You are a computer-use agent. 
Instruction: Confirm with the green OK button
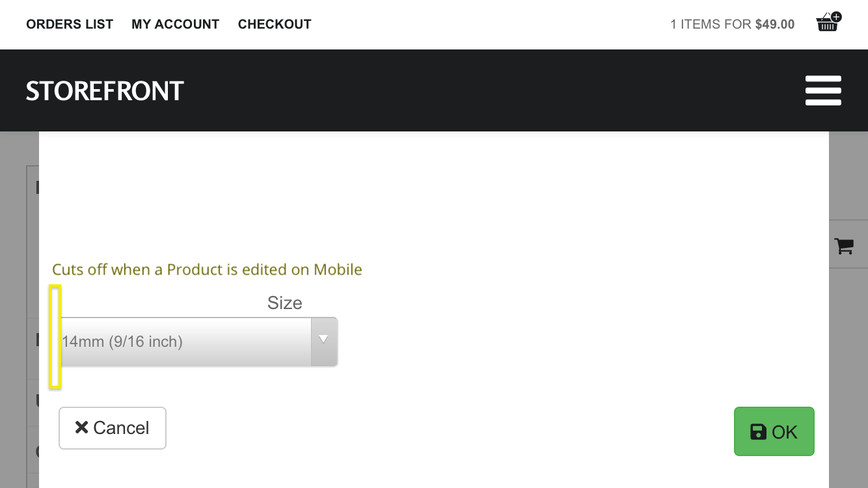pyautogui.click(x=774, y=431)
